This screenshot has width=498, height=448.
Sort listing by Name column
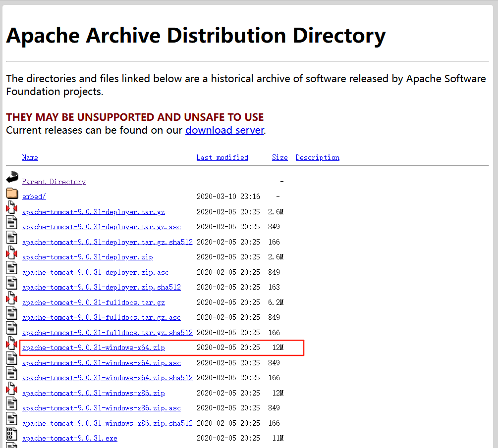pos(30,157)
